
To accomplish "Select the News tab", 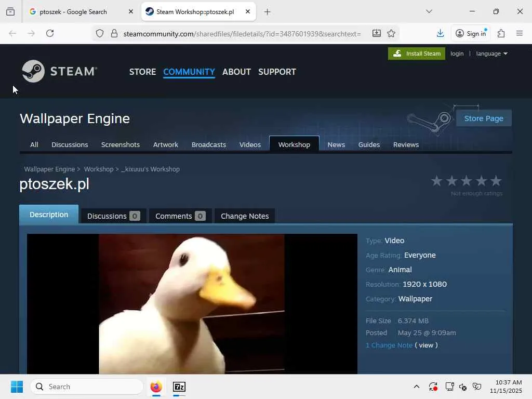I will pos(336,144).
